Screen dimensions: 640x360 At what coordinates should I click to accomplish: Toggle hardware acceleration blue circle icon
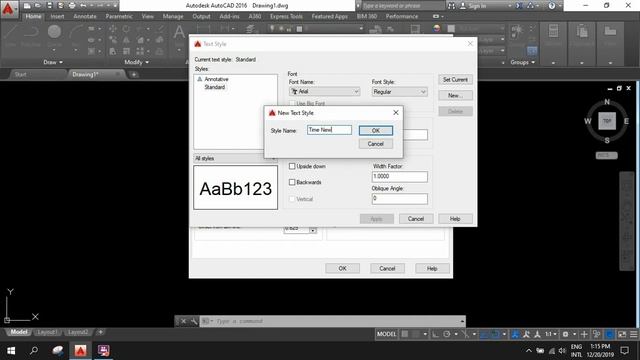point(609,334)
